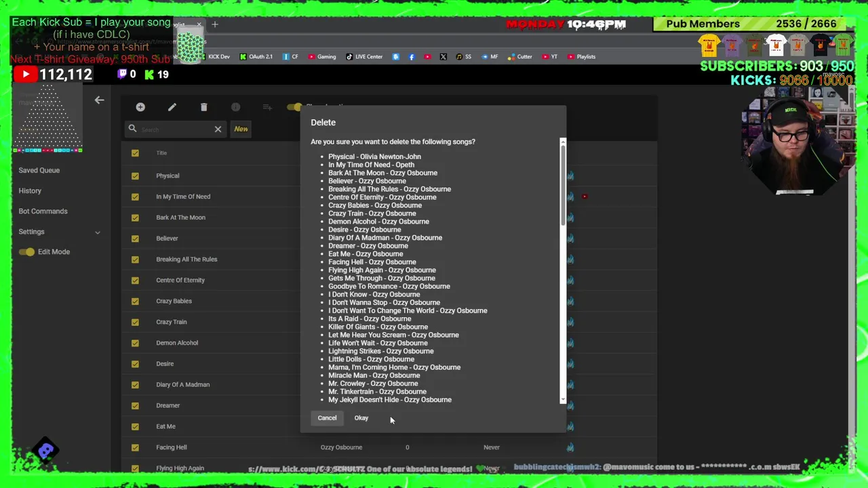
Task: Open Saved Queue in the sidebar
Action: [39, 171]
